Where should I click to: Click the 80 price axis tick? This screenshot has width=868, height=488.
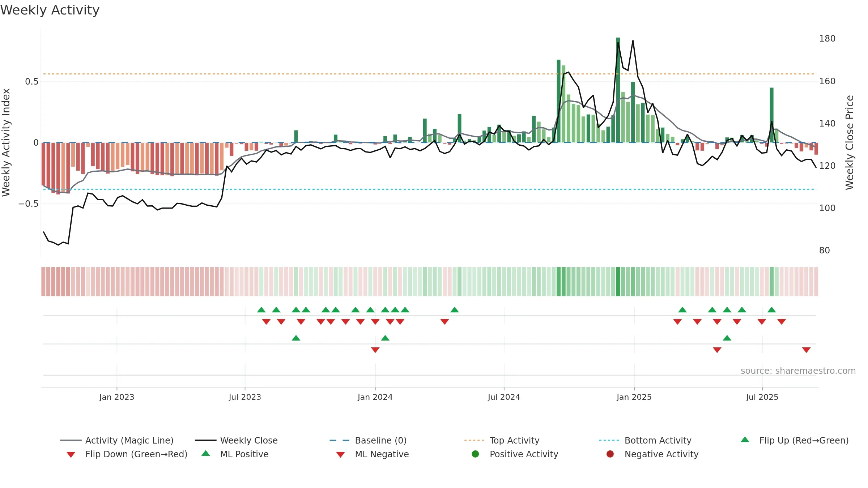tap(824, 250)
